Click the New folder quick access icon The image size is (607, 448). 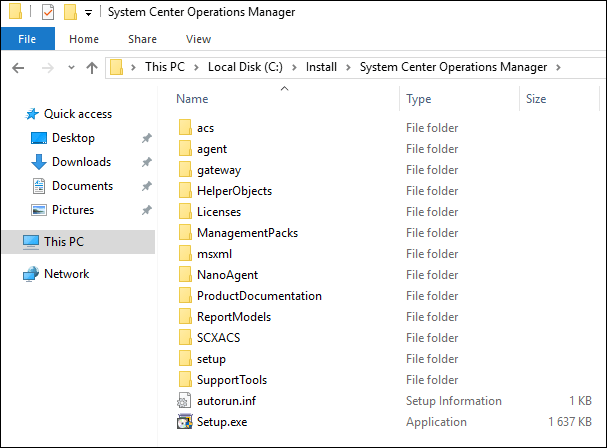coord(70,12)
